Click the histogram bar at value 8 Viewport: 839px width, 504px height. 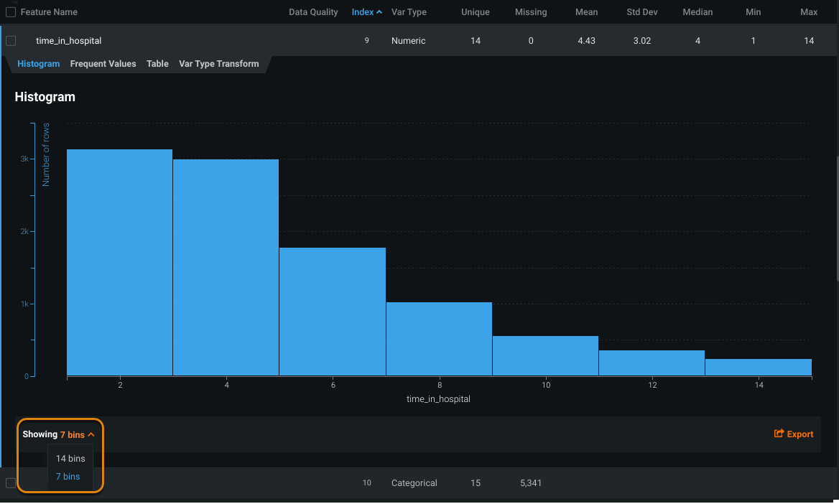(439, 338)
